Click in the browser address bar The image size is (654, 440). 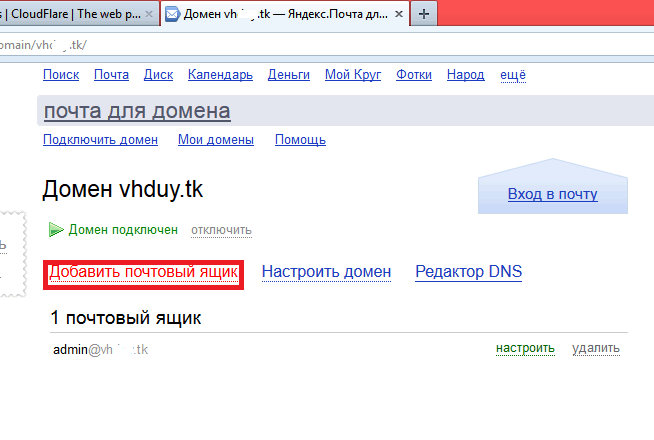pos(300,46)
